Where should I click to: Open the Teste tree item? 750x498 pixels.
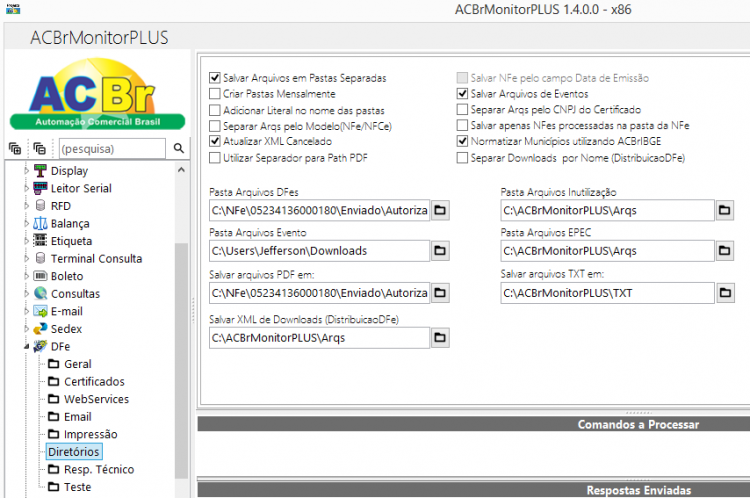pos(77,487)
